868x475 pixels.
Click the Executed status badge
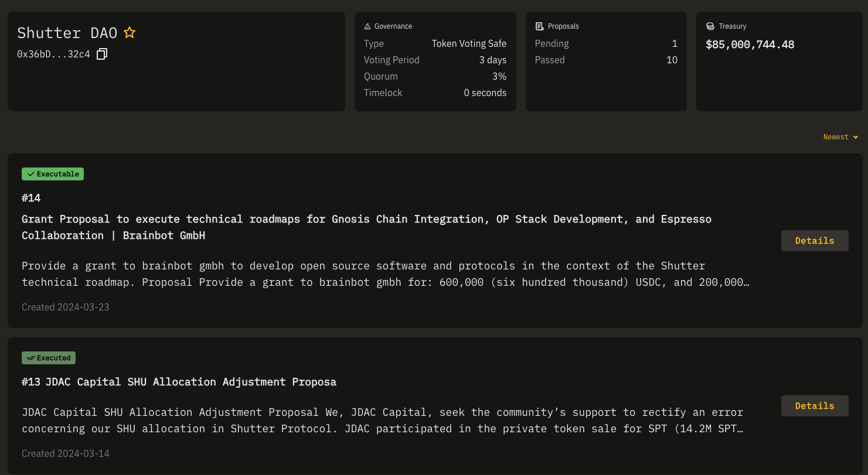click(49, 358)
